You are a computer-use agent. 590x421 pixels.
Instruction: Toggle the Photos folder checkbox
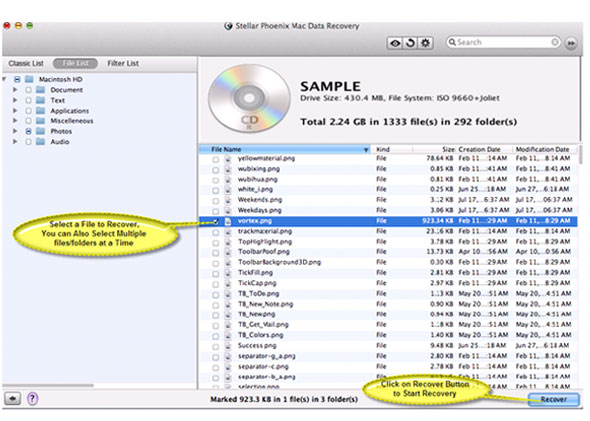click(x=28, y=131)
